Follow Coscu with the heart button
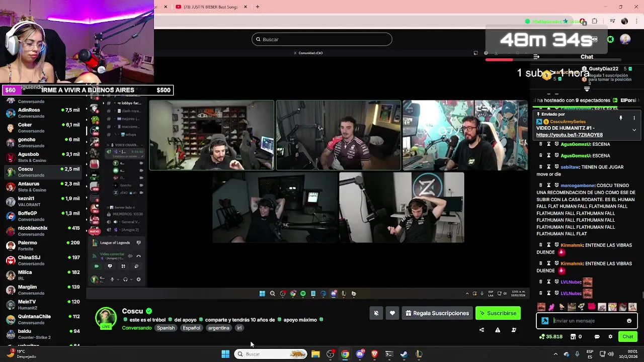This screenshot has width=644, height=362. tap(392, 313)
